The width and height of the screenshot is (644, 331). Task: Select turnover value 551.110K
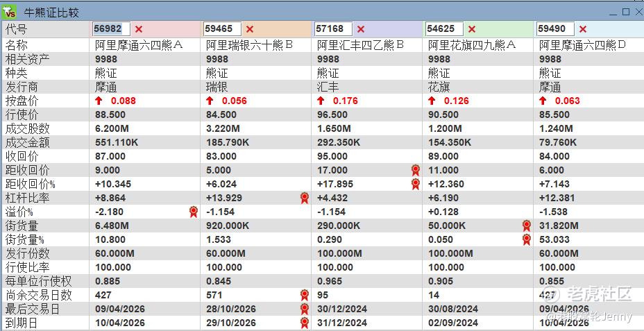[x=116, y=142]
